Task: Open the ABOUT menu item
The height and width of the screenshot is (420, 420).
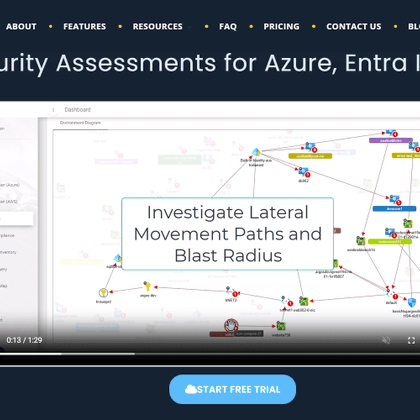Action: pyautogui.click(x=21, y=27)
